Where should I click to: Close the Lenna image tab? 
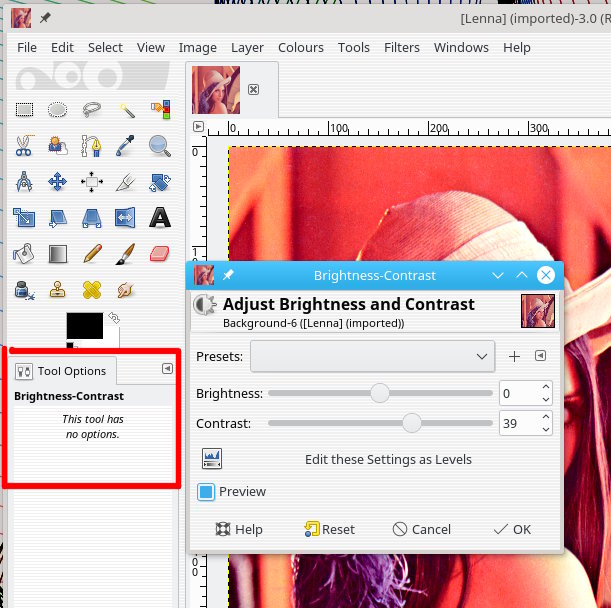click(x=253, y=90)
